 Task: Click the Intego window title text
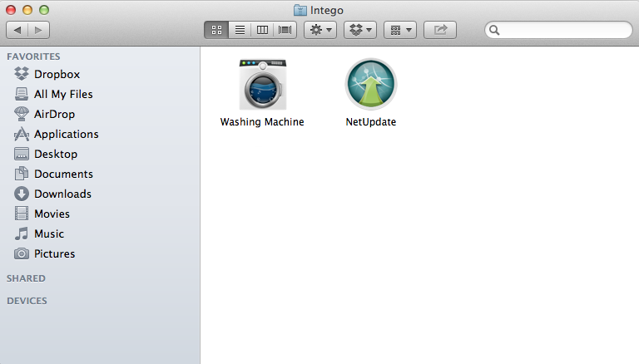(x=327, y=10)
